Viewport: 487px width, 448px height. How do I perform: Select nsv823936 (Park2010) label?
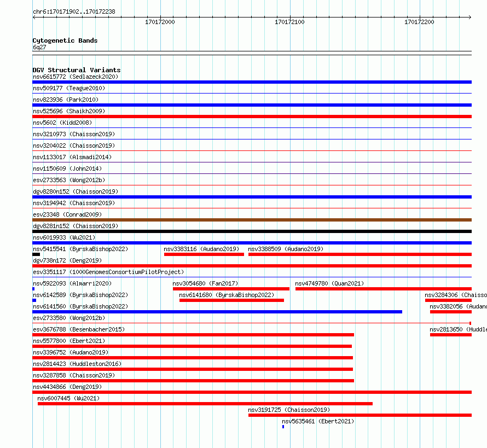click(66, 100)
